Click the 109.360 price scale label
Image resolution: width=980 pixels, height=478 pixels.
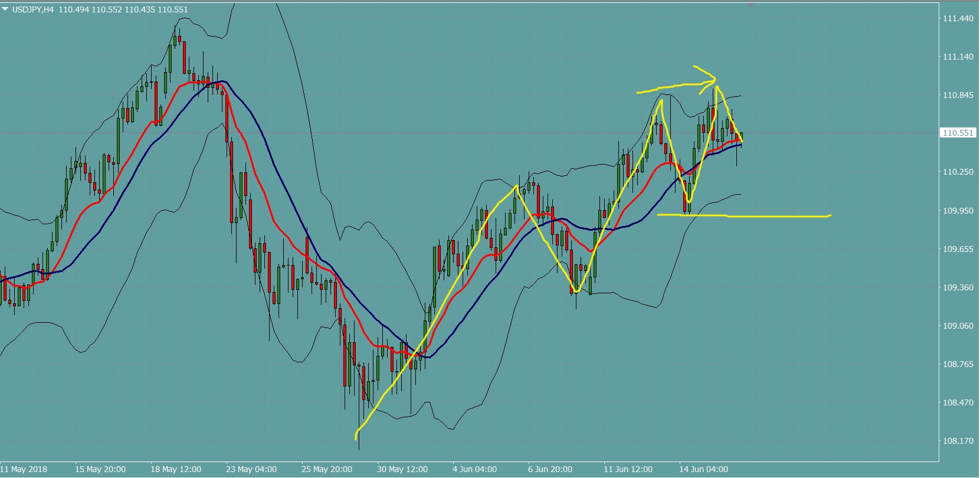click(x=958, y=287)
